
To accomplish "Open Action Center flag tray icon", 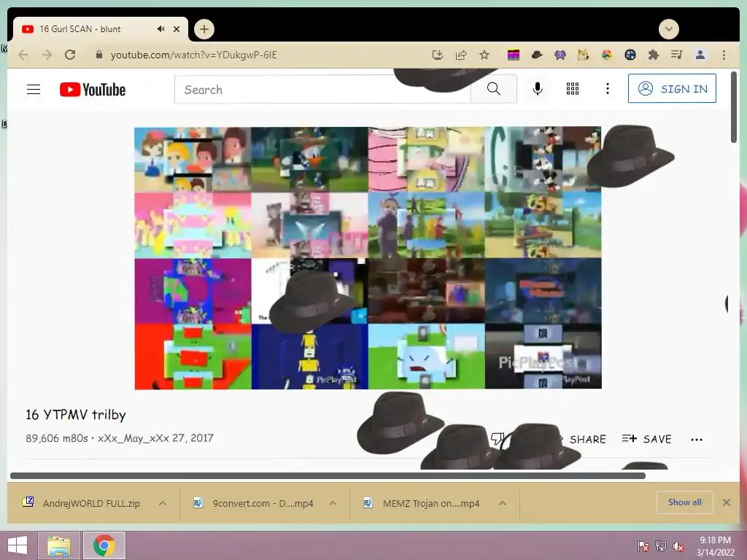I will [643, 546].
